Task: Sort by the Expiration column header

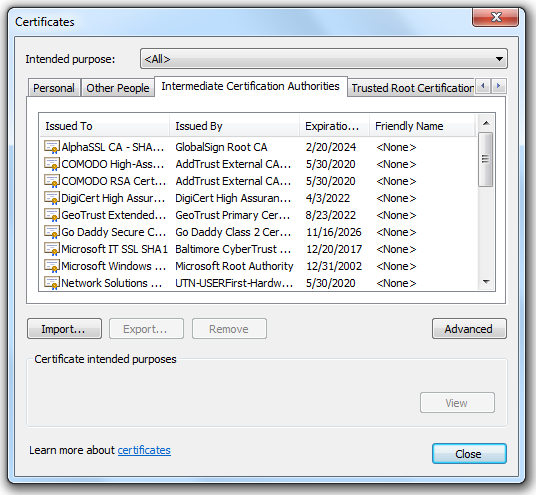Action: point(334,126)
